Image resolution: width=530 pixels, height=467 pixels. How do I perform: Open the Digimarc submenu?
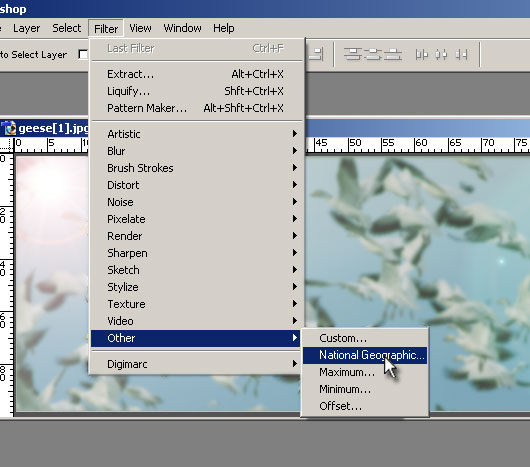[x=196, y=364]
